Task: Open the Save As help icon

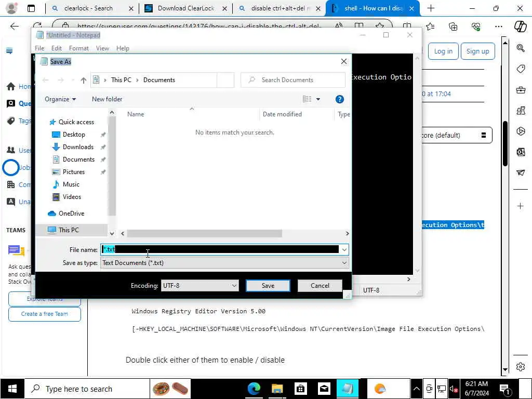Action: pyautogui.click(x=339, y=99)
